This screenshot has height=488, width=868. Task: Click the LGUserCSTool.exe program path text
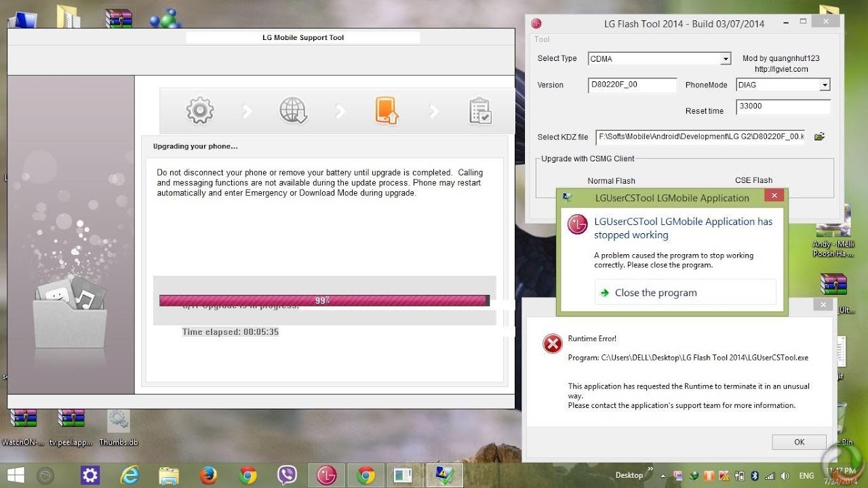pos(688,358)
